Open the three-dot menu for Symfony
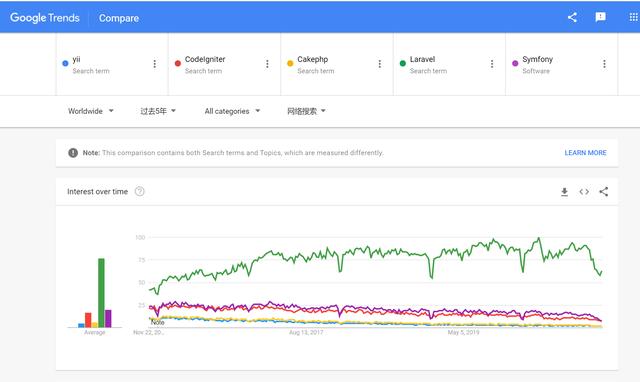The image size is (640, 382). pyautogui.click(x=604, y=64)
